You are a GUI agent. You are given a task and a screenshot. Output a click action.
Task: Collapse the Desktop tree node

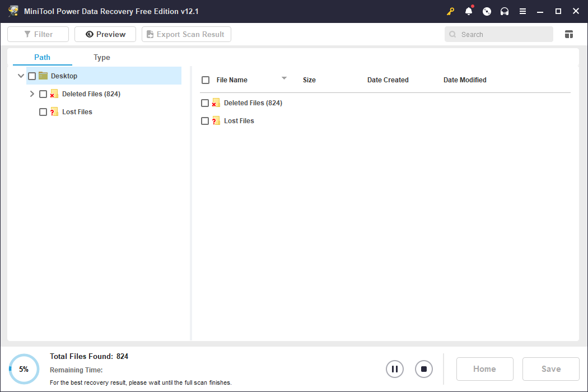coord(21,76)
